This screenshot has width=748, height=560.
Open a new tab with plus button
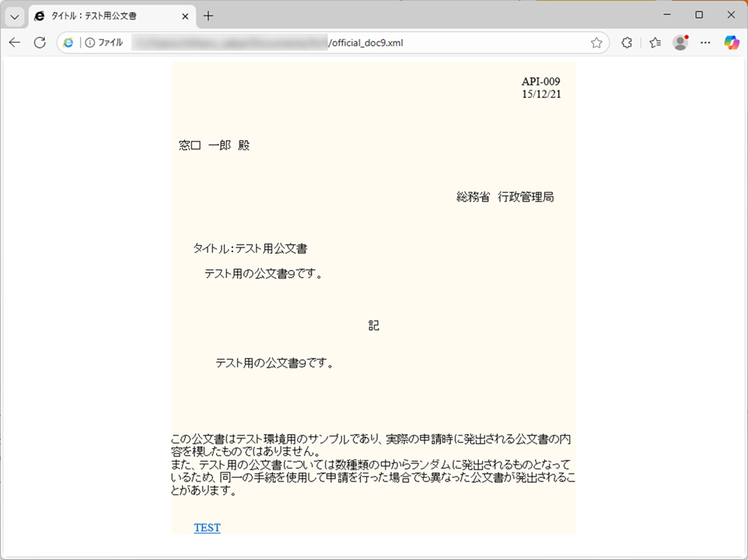click(208, 16)
